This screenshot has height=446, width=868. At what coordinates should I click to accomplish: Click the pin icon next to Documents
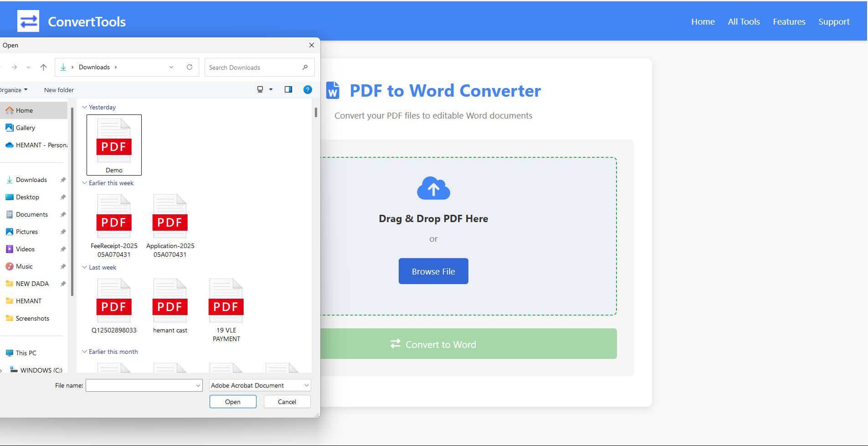tap(63, 214)
